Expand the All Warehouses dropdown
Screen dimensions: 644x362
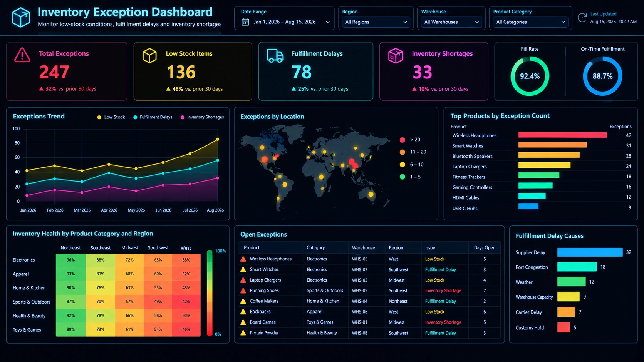[x=451, y=22]
